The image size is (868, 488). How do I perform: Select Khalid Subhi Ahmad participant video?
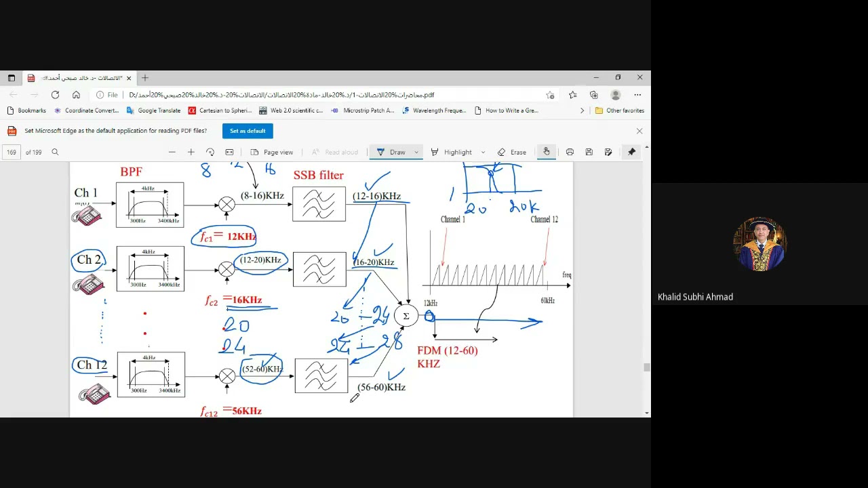(759, 244)
